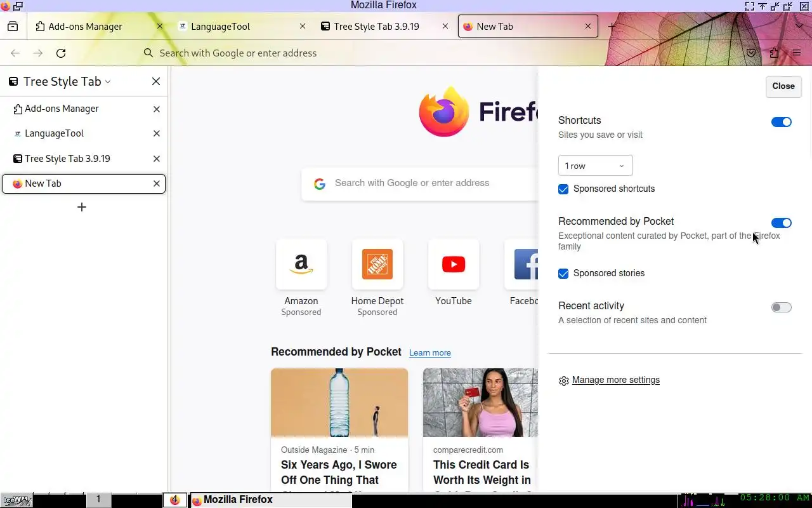This screenshot has height=508, width=812.
Task: Open the Extensions puzzle icon
Action: coord(774,53)
